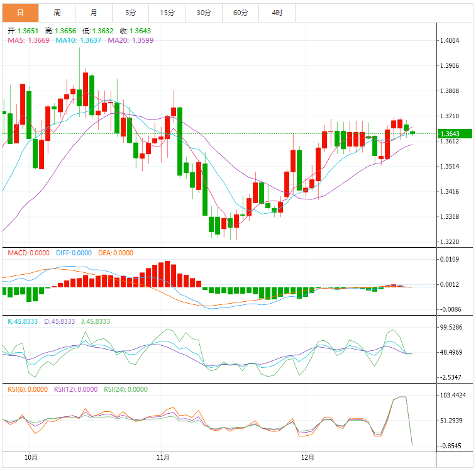Viewport: 476px width, 471px height.
Task: Click the DEA value label
Action: click(x=115, y=253)
